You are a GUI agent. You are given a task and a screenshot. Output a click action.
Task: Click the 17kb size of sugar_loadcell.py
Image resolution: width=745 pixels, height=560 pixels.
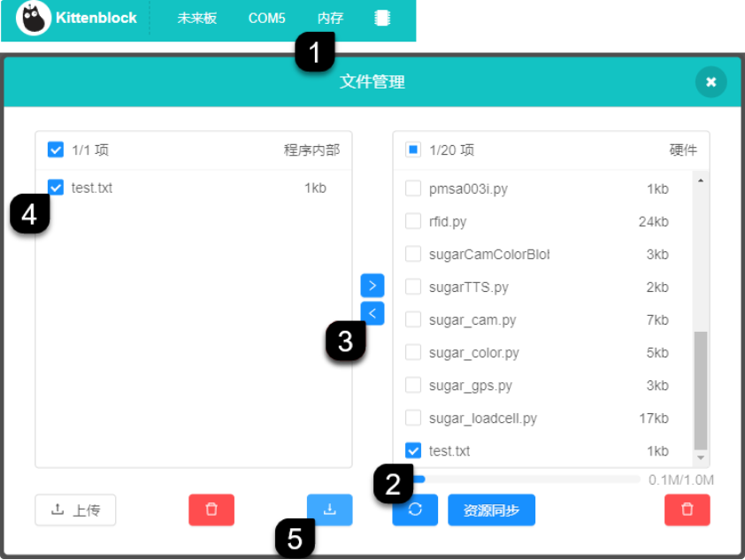tap(654, 418)
